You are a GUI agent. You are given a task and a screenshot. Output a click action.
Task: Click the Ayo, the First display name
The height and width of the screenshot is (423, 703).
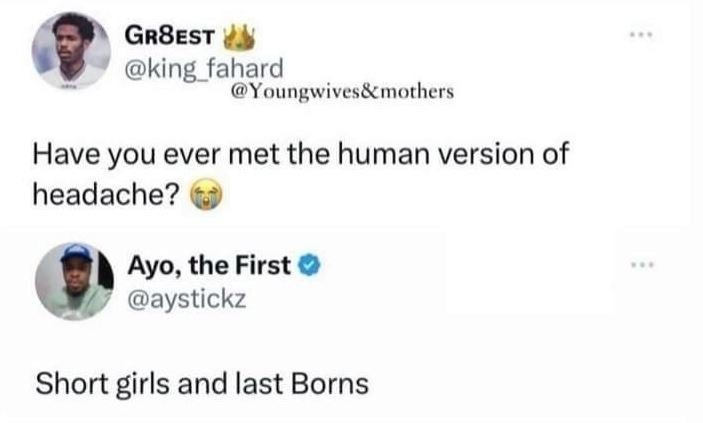point(211,265)
